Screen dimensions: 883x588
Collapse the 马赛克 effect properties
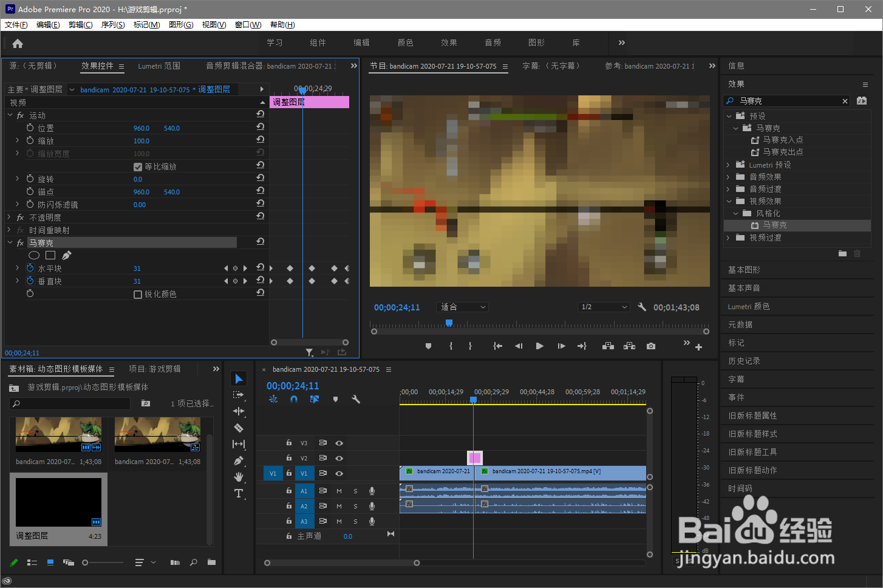point(10,243)
